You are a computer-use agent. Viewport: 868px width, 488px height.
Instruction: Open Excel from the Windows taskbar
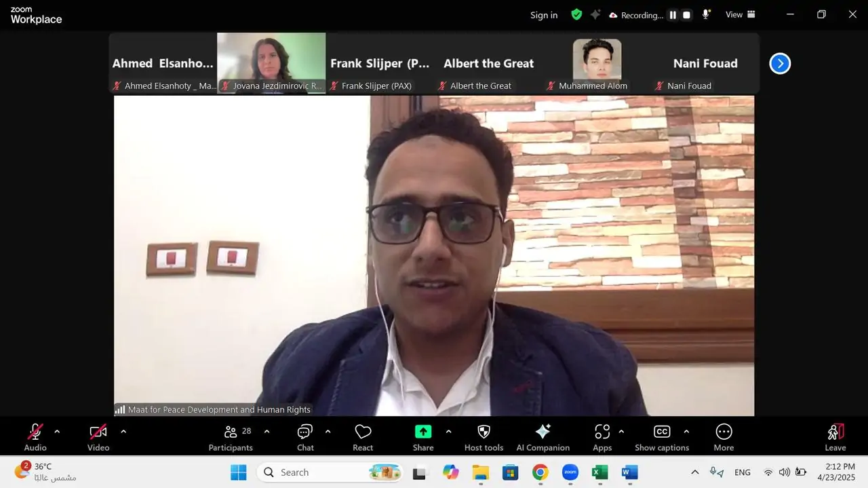pos(600,472)
